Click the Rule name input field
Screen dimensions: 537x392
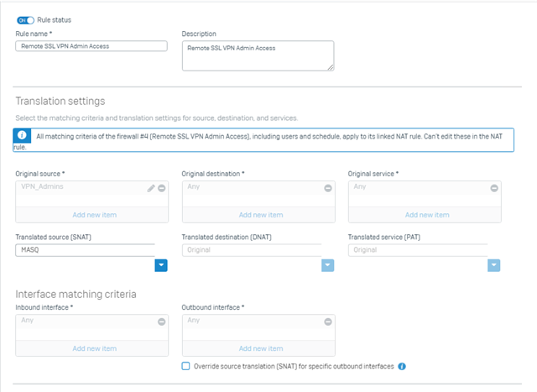tap(91, 46)
